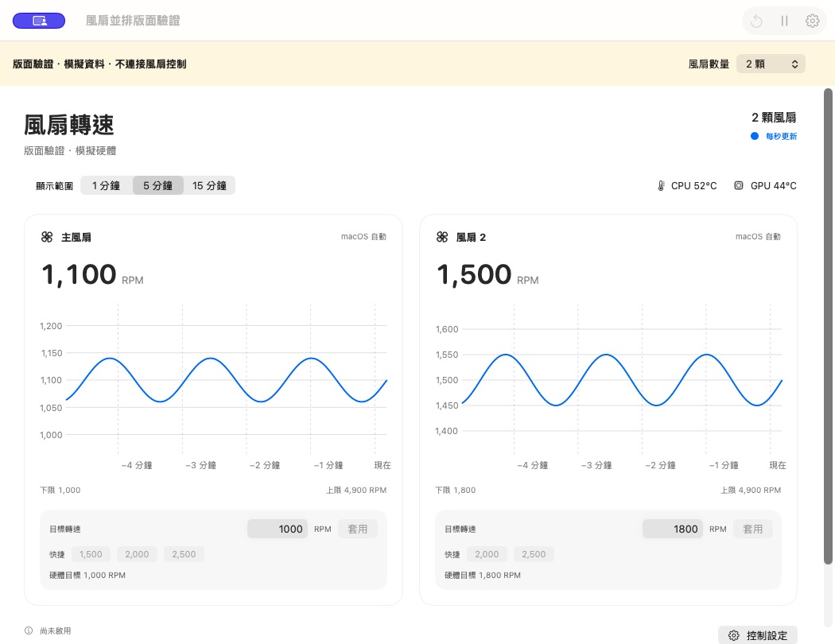Choose the 2,500 shortcut for 風扇 2

534,554
